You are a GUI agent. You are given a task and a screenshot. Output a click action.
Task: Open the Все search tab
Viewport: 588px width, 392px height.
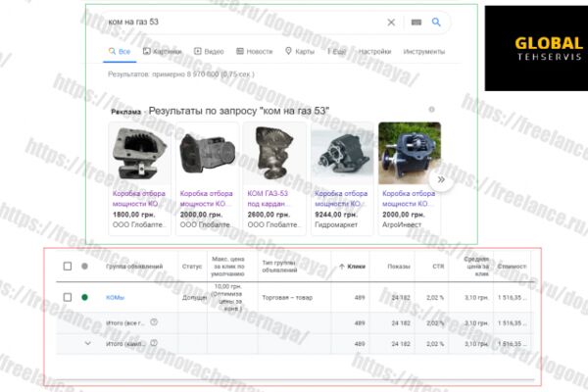[x=120, y=51]
